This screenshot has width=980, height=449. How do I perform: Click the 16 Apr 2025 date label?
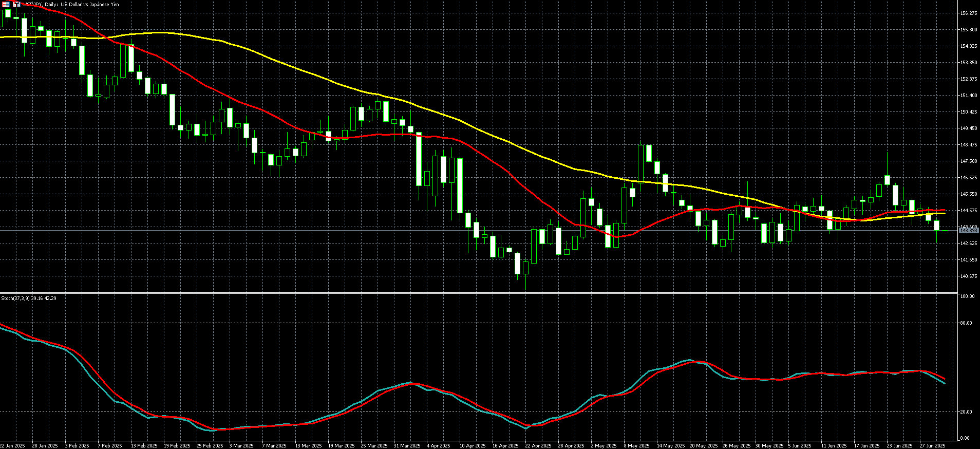pyautogui.click(x=506, y=446)
